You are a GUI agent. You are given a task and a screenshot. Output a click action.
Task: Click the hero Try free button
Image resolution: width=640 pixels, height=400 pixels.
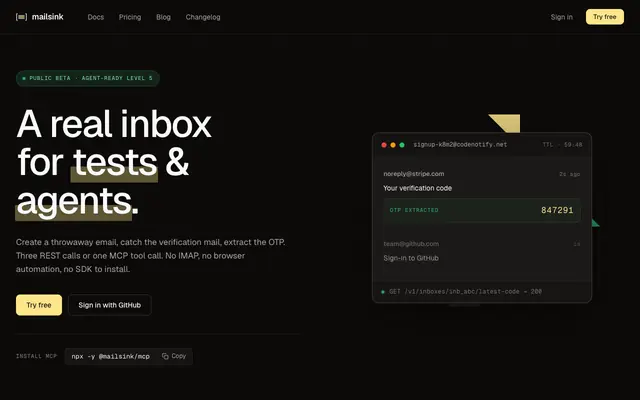click(39, 305)
